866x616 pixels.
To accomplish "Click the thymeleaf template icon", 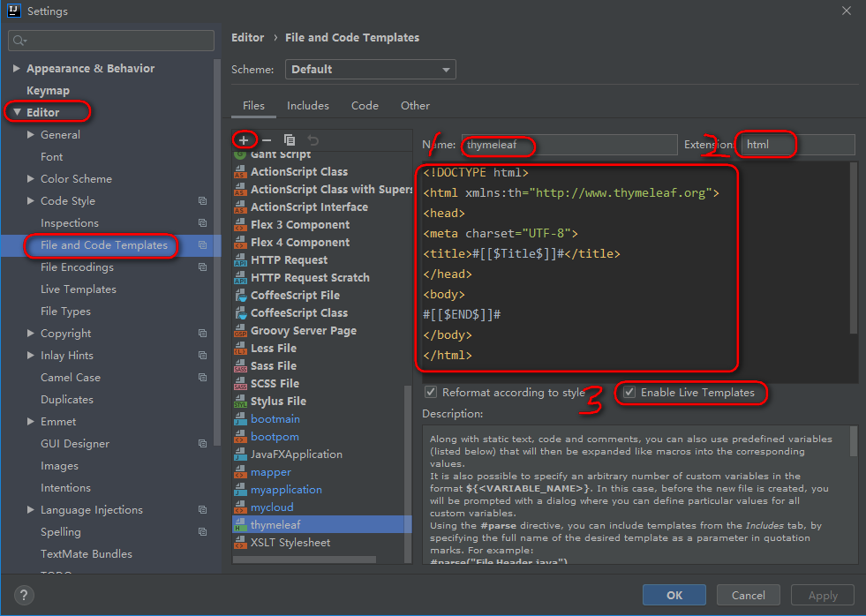I will pyautogui.click(x=240, y=525).
